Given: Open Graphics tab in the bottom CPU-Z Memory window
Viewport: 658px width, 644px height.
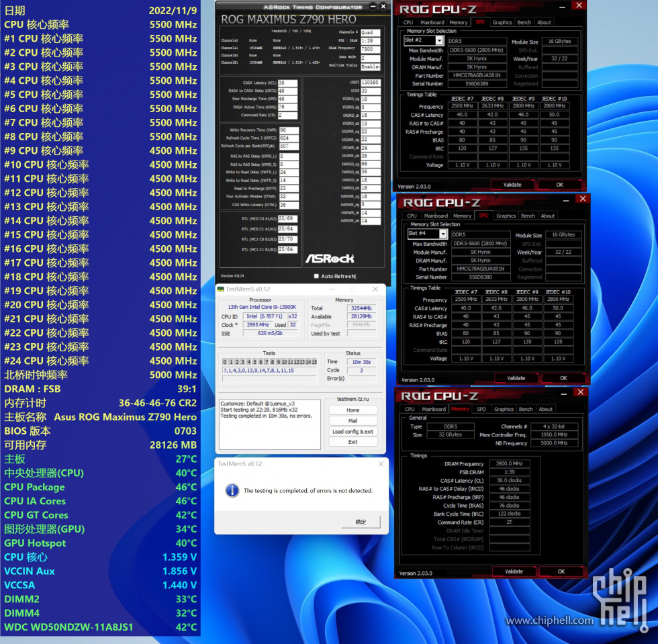Looking at the screenshot, I should (x=504, y=409).
